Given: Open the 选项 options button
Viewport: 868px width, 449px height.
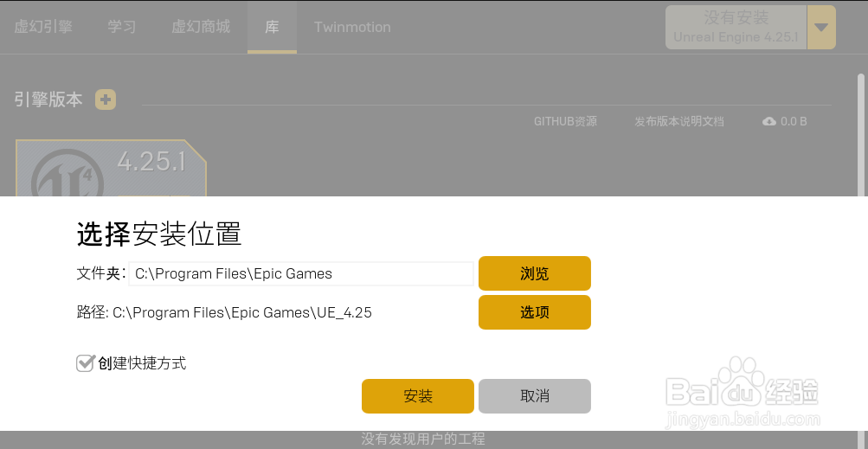Looking at the screenshot, I should (x=534, y=312).
